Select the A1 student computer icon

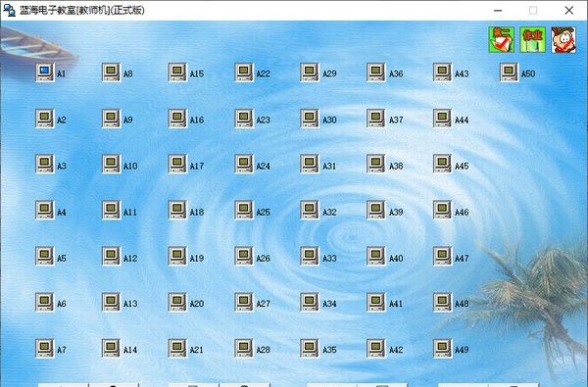tap(45, 73)
